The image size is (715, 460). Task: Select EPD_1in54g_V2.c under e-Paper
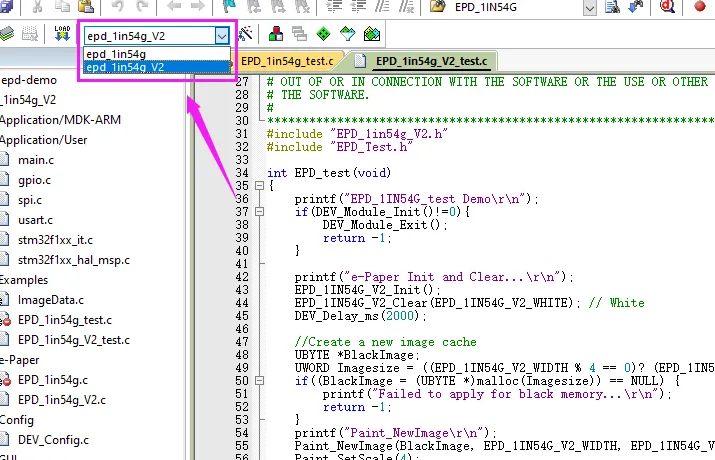coord(62,400)
